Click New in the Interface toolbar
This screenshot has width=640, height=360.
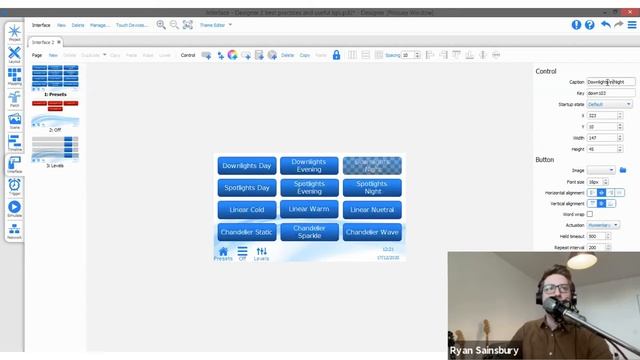(61, 25)
